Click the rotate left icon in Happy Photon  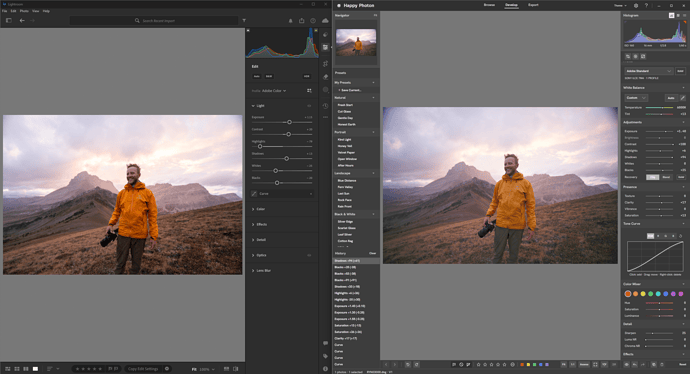point(408,364)
